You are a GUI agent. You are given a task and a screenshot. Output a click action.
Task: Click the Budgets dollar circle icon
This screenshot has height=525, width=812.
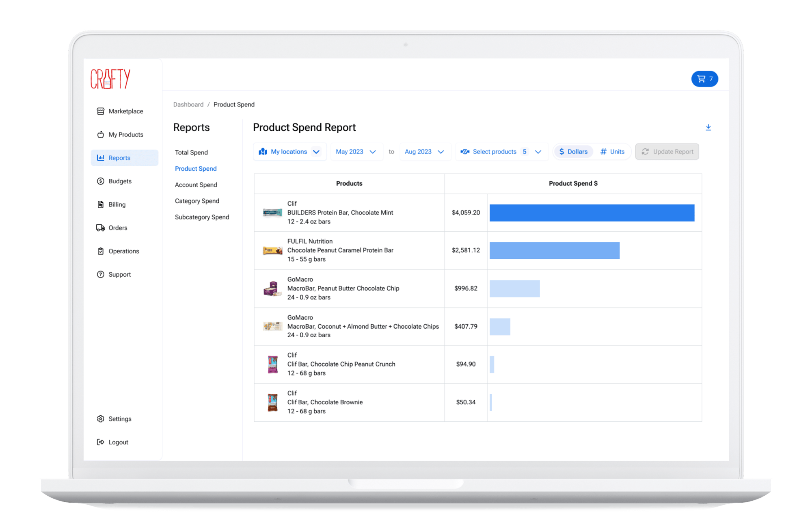pos(100,181)
